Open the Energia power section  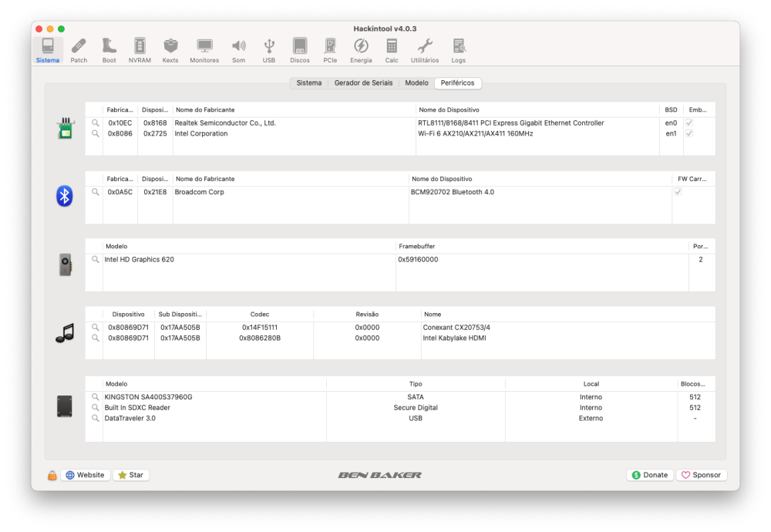click(x=361, y=51)
